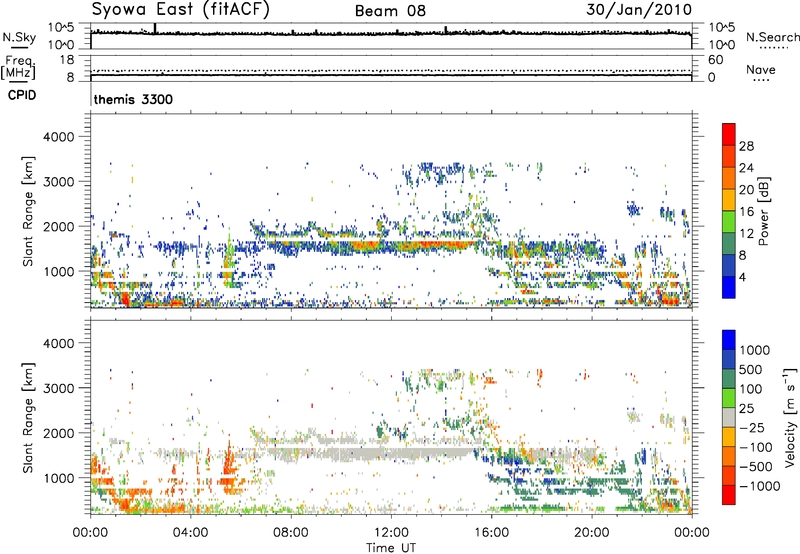Click the 'Syowa East (fitACF)' title

(181, 9)
